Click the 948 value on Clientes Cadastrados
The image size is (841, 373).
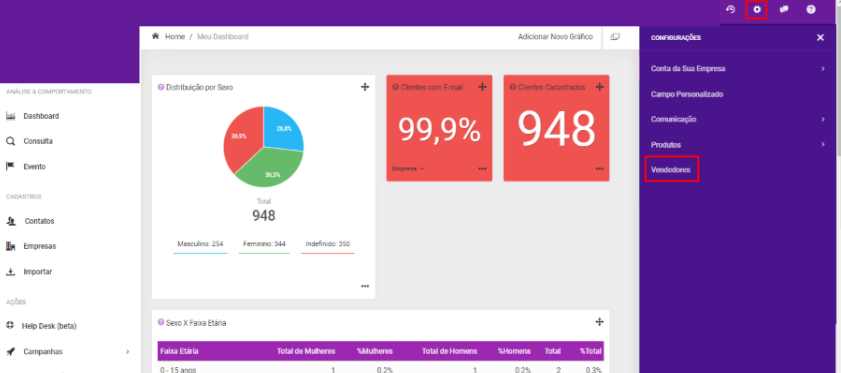(556, 129)
